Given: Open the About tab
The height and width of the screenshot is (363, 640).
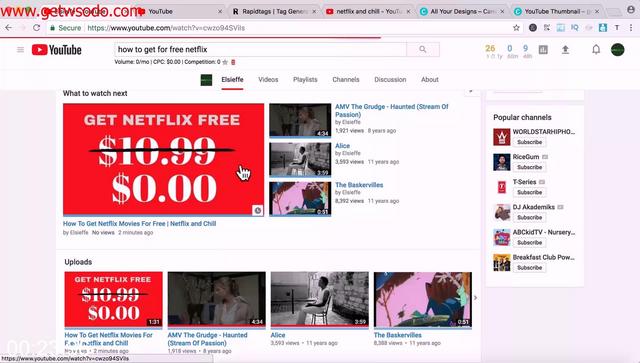Looking at the screenshot, I should click(x=430, y=80).
